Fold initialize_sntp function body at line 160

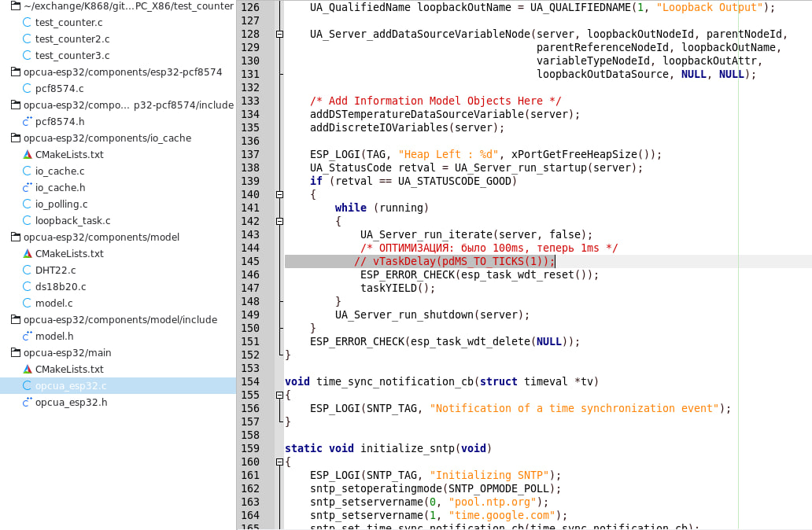coord(279,462)
